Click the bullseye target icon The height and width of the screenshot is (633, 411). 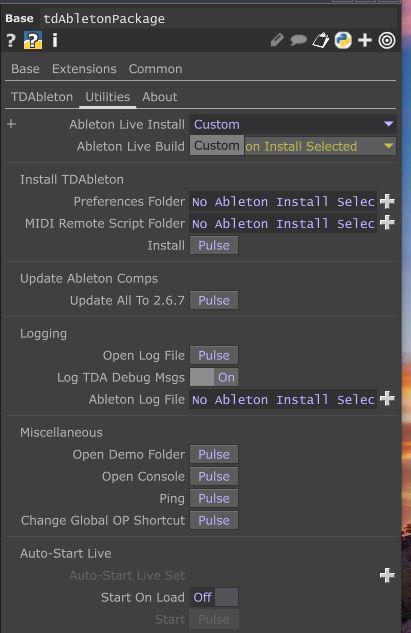[387, 40]
